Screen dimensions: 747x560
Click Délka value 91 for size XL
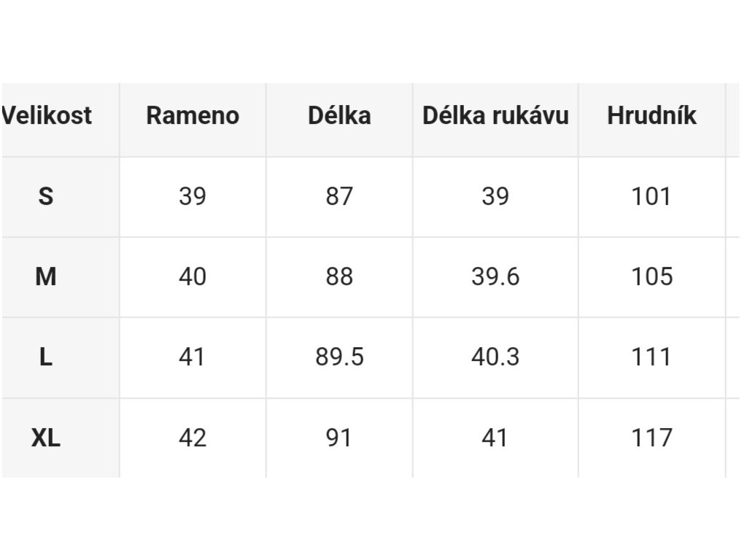[x=339, y=437]
